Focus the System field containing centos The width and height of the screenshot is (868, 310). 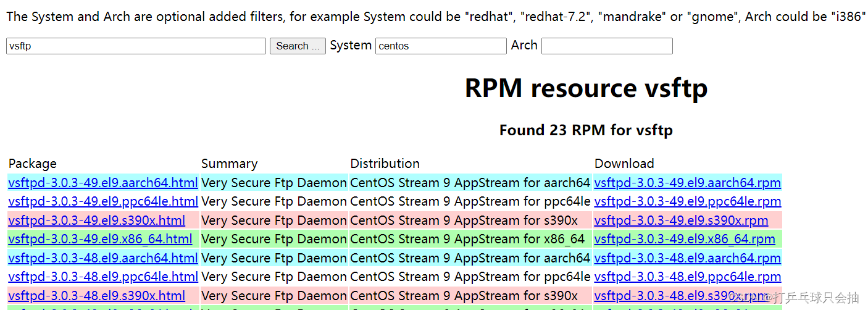point(441,46)
